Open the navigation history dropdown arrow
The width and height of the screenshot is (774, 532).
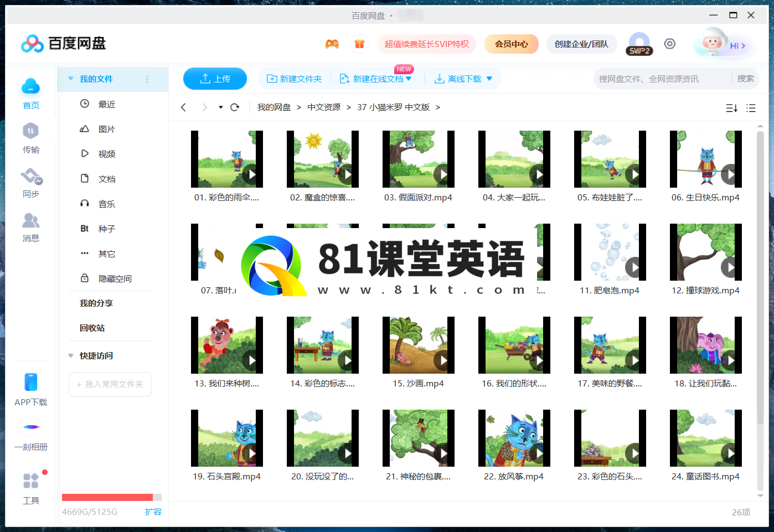tap(221, 107)
